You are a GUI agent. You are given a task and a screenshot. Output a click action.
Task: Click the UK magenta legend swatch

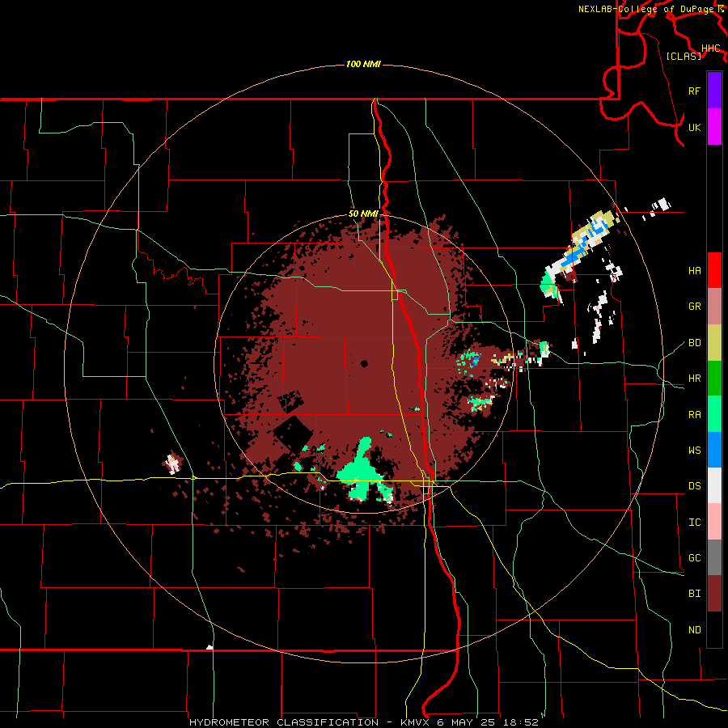click(714, 127)
